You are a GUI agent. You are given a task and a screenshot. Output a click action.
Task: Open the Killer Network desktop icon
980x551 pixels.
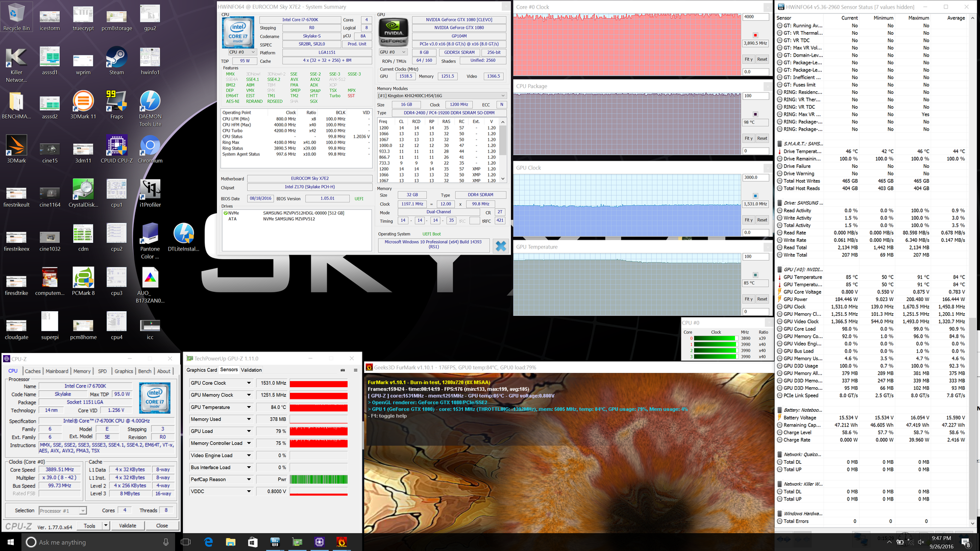point(16,65)
